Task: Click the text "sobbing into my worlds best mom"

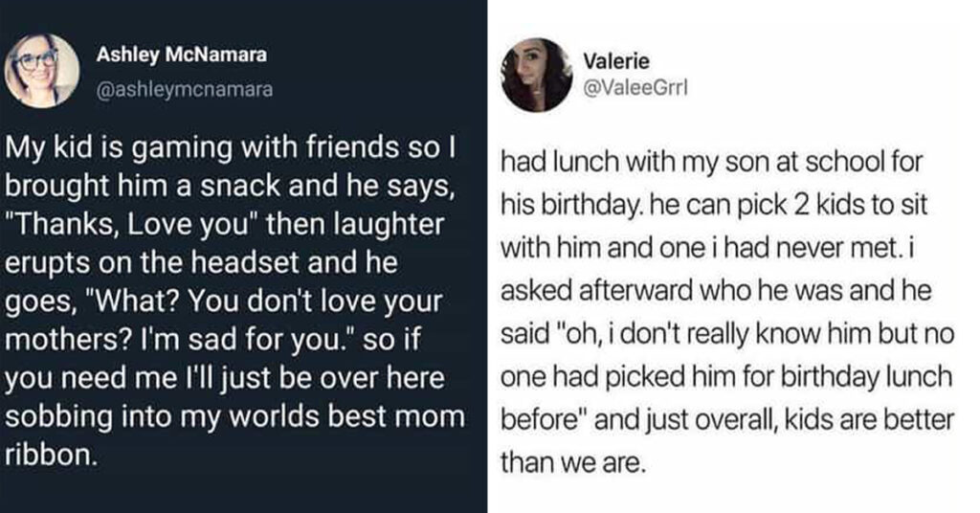Action: coord(235,416)
